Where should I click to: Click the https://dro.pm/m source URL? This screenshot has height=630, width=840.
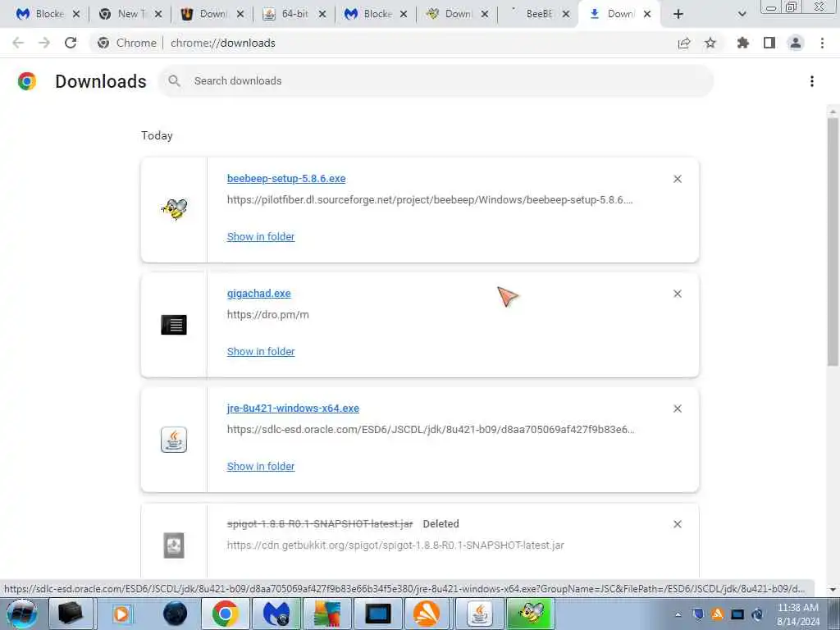click(x=268, y=315)
